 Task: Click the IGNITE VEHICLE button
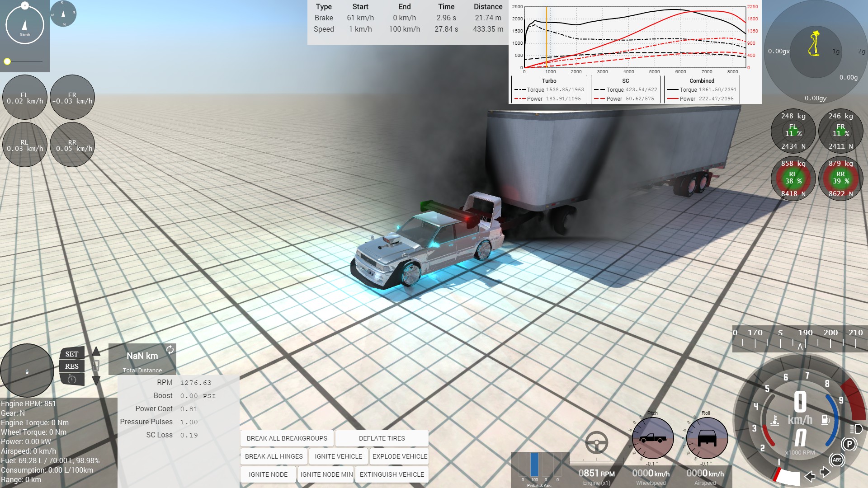[338, 456]
